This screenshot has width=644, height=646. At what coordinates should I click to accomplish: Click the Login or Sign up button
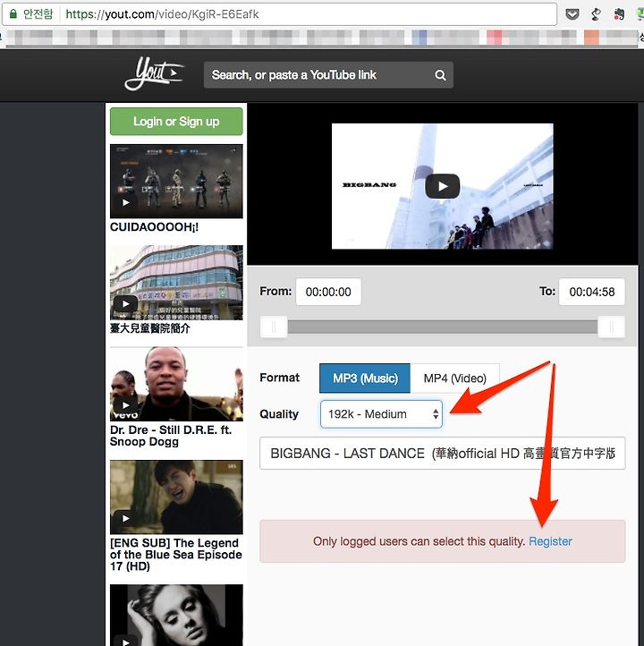click(176, 122)
